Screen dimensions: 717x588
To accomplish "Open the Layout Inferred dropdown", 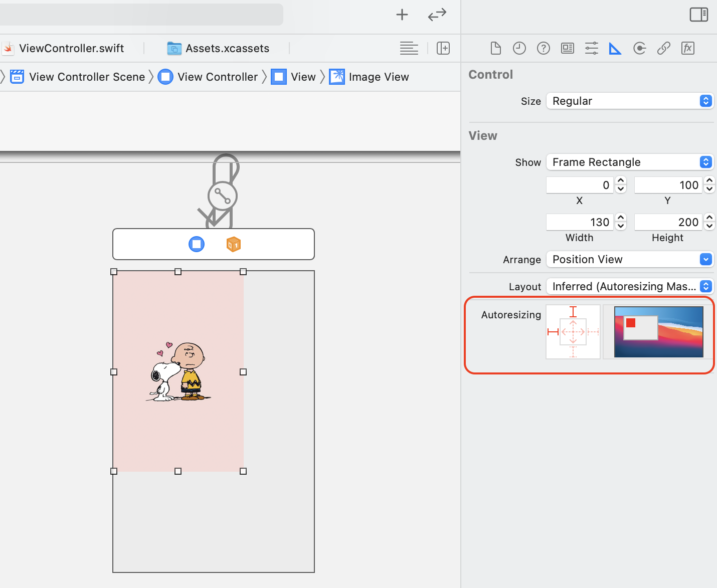I will click(x=630, y=286).
